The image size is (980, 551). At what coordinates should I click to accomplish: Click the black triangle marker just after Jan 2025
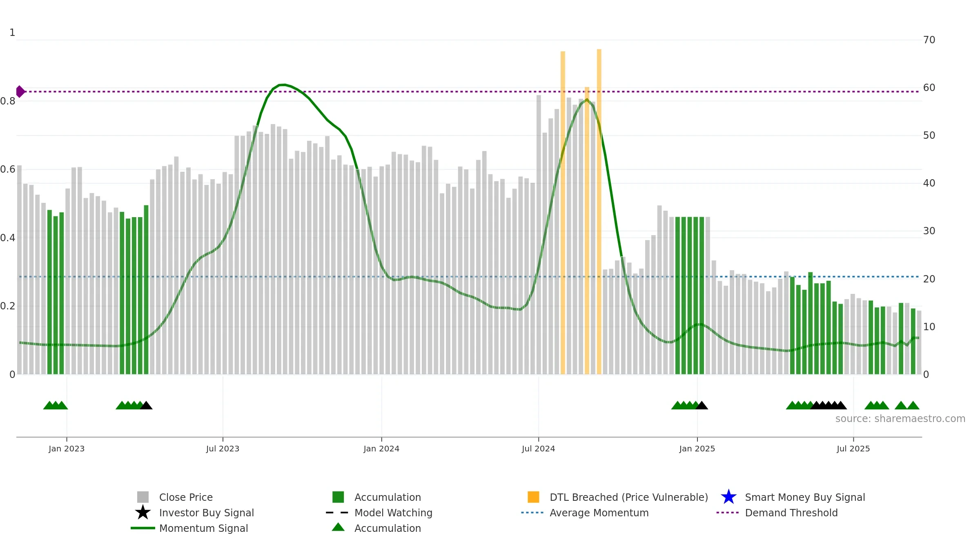(702, 405)
